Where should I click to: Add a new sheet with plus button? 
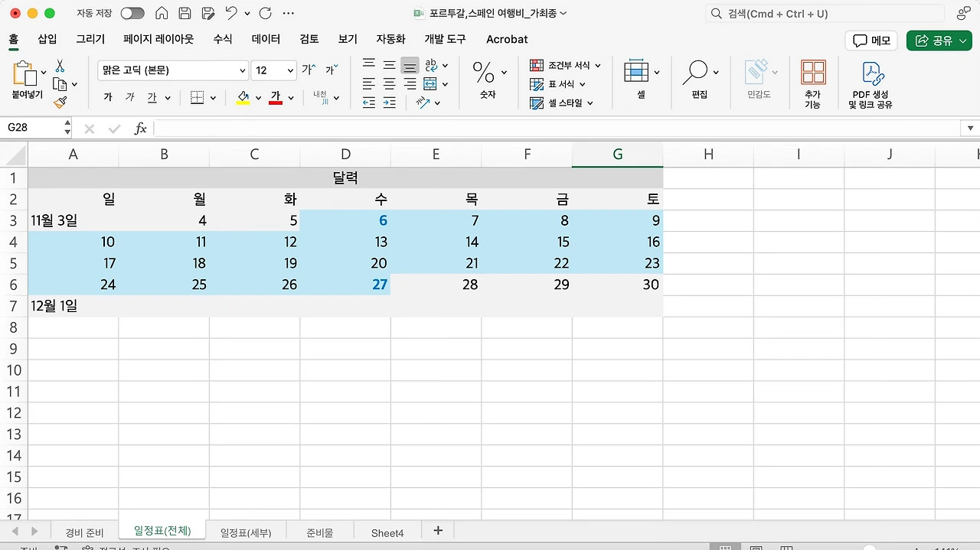(x=438, y=531)
